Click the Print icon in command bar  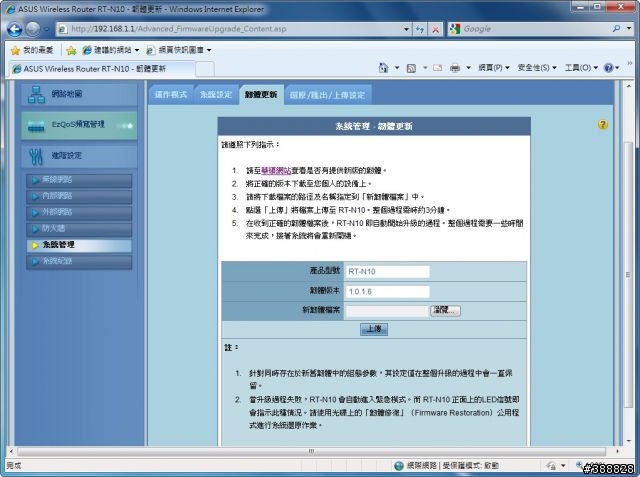pyautogui.click(x=455, y=68)
